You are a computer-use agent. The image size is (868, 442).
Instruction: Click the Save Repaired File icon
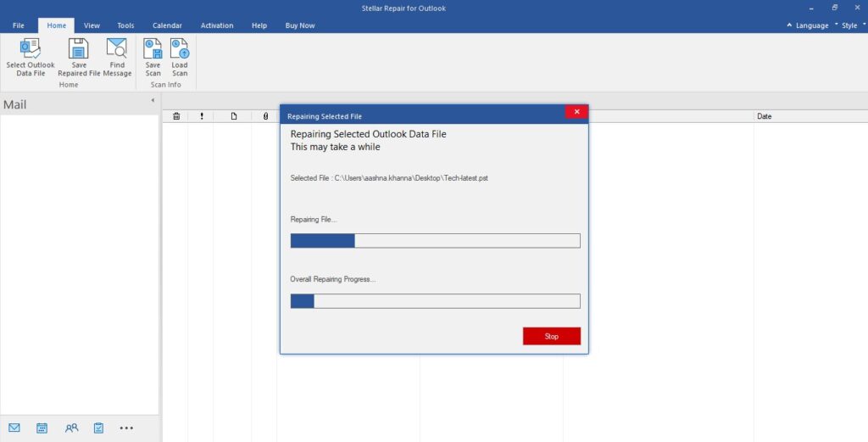(79, 48)
